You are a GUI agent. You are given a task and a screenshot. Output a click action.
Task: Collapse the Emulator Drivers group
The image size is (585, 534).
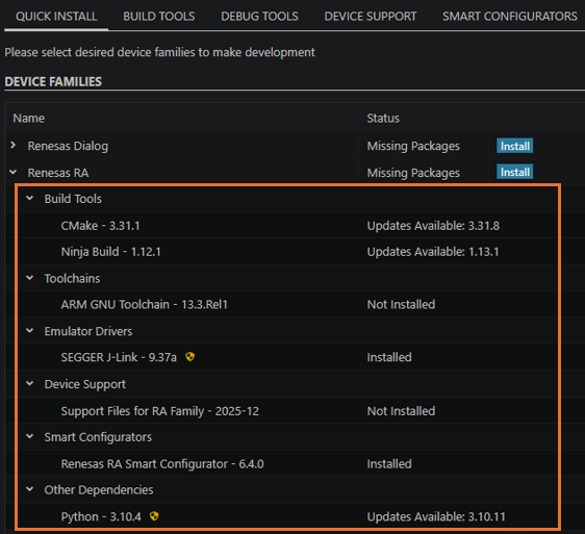tap(30, 331)
